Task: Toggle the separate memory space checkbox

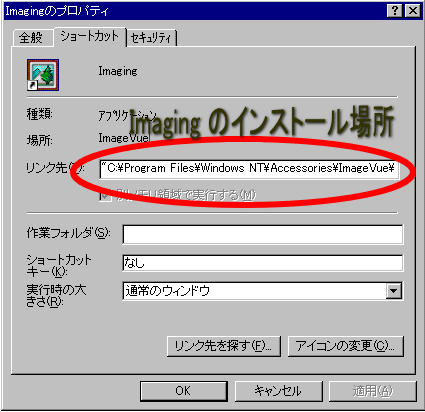Action: [x=105, y=195]
